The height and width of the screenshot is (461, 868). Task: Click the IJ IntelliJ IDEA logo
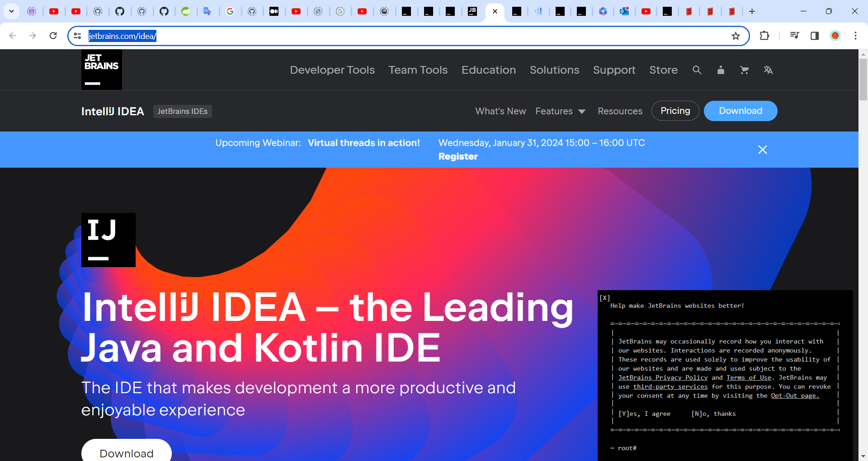(108, 240)
